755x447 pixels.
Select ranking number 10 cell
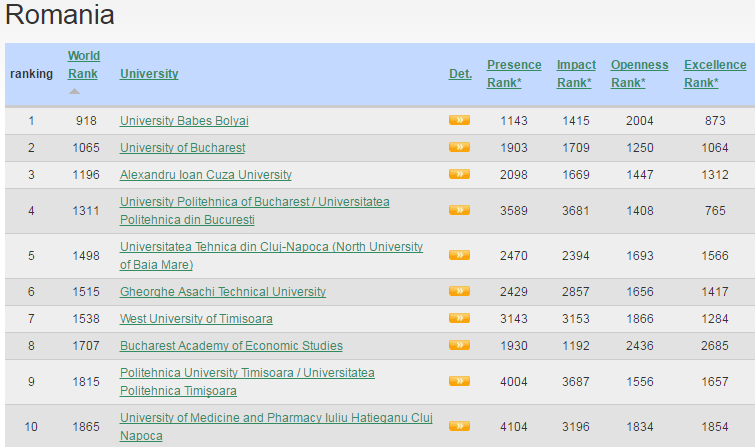click(x=31, y=426)
